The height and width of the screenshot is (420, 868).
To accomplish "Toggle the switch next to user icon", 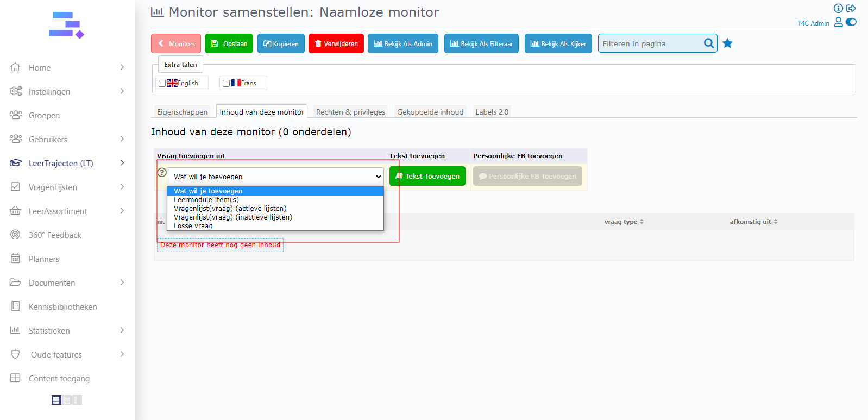I will [851, 22].
